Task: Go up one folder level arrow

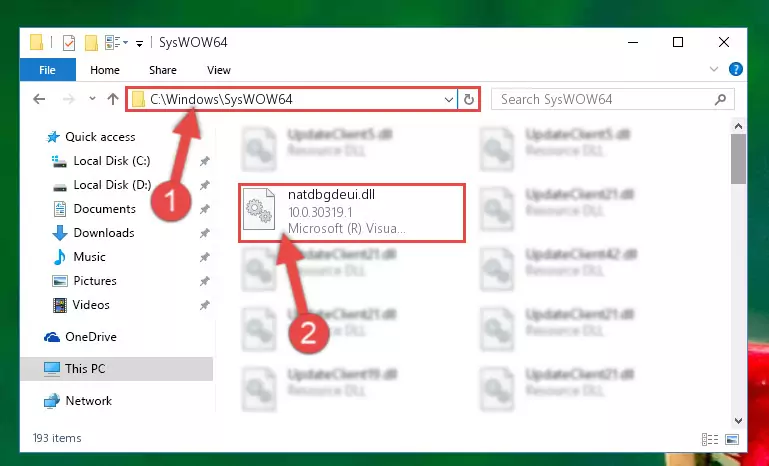Action: coord(113,99)
